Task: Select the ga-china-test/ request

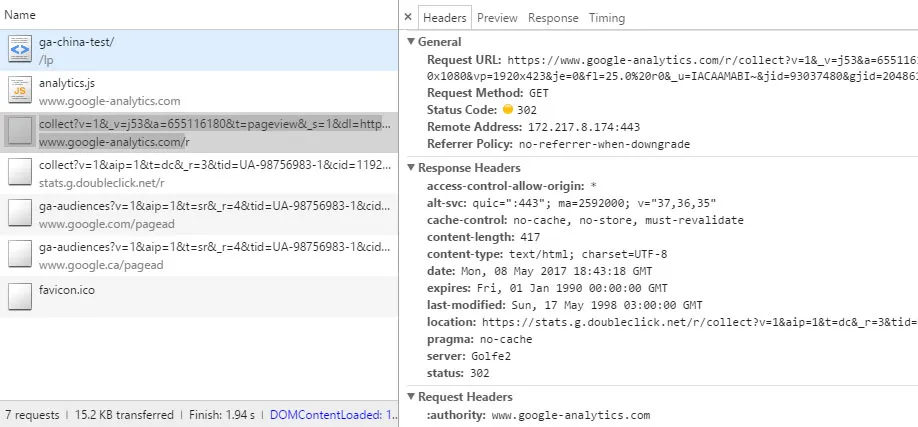Action: (199, 50)
